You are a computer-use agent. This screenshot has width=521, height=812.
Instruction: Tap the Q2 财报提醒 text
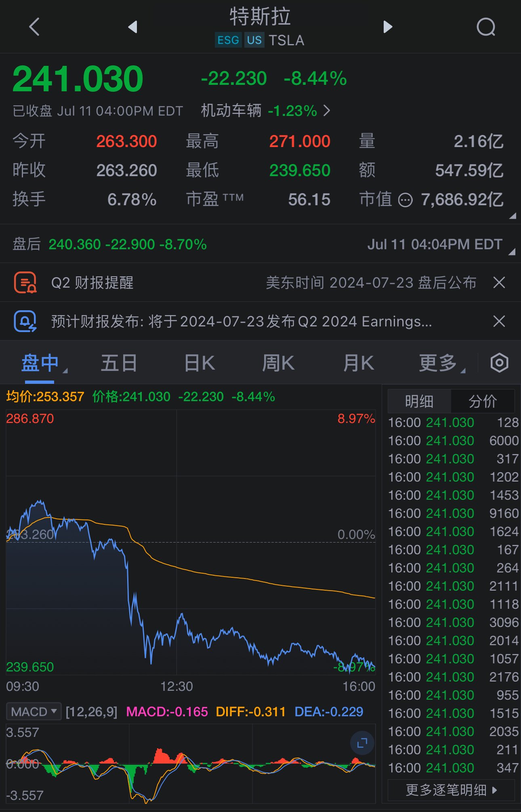(92, 282)
